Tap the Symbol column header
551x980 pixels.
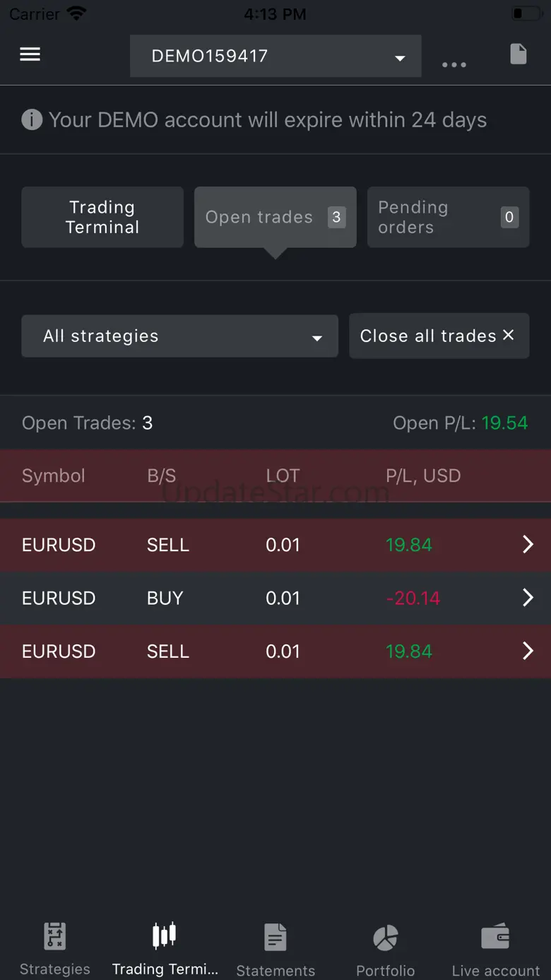tap(54, 476)
